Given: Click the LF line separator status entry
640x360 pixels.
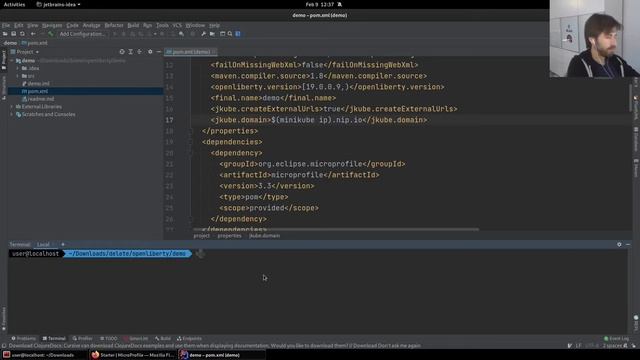Looking at the screenshot, I should tap(578, 346).
